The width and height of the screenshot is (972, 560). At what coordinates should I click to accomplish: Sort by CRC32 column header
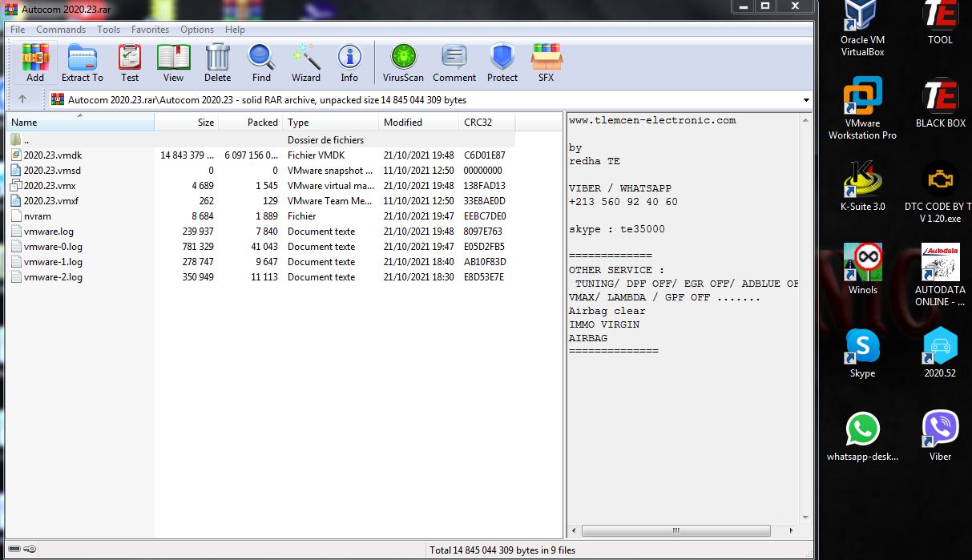coord(486,123)
